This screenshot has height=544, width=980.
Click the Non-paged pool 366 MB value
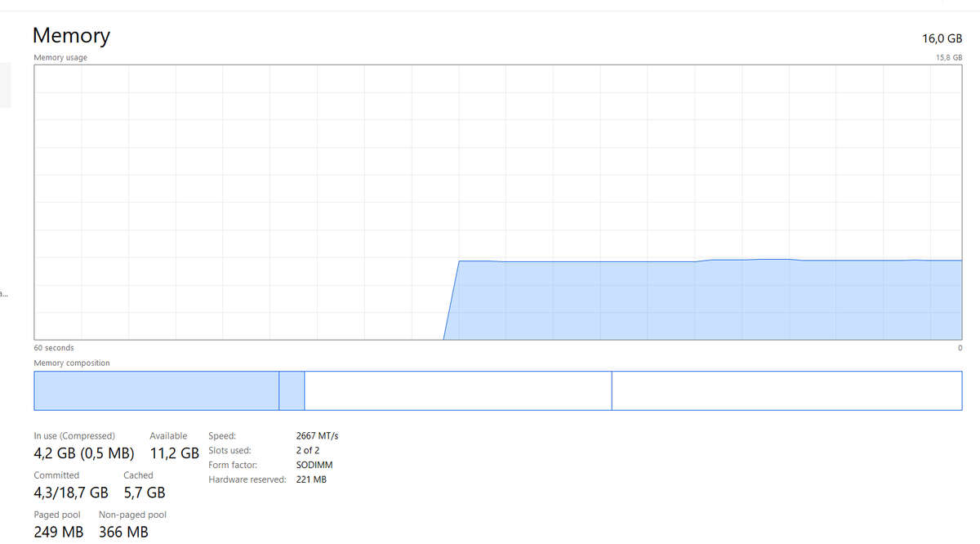tap(123, 532)
